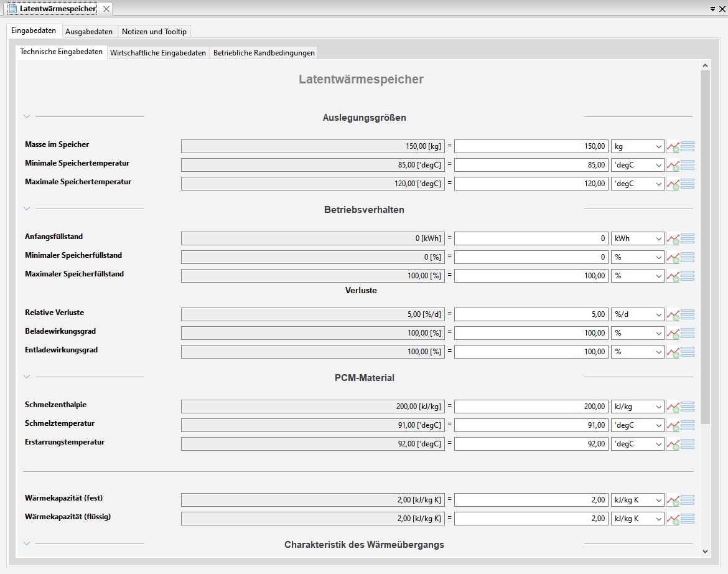Click the chart icon for Wärmekapazität (fest)
The height and width of the screenshot is (574, 728).
point(673,500)
